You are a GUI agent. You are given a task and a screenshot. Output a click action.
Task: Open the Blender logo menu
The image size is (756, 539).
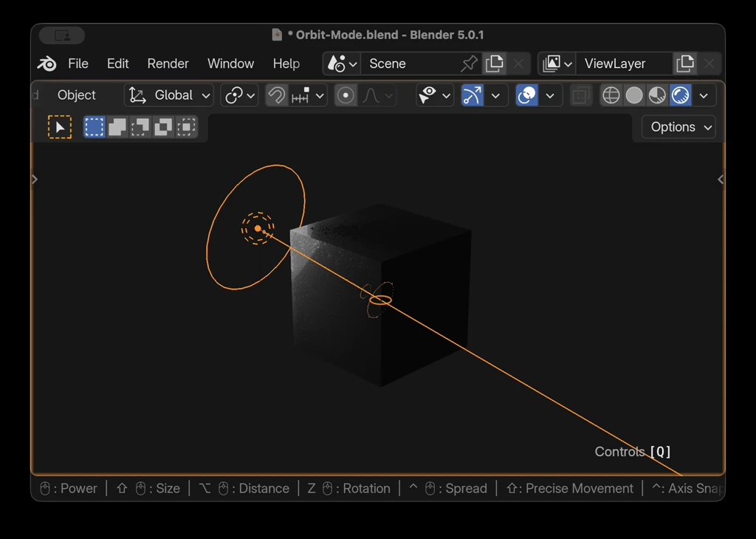pos(46,63)
